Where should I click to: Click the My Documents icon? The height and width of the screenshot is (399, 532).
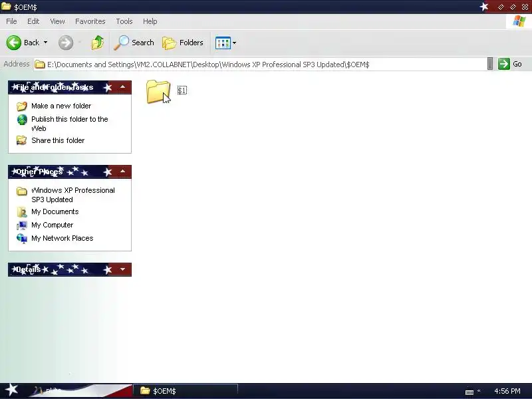pyautogui.click(x=22, y=212)
